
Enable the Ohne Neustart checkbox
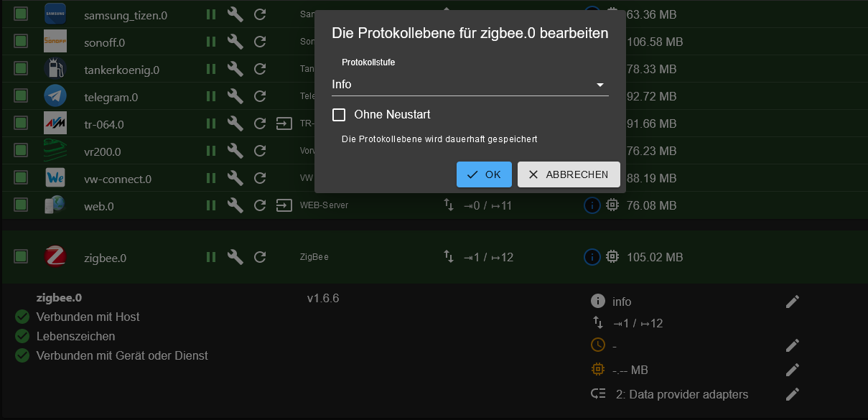point(339,115)
